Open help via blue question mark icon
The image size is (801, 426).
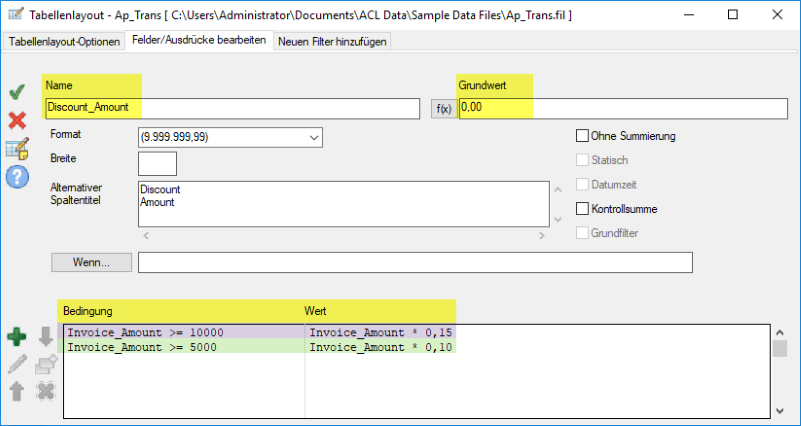[x=17, y=177]
